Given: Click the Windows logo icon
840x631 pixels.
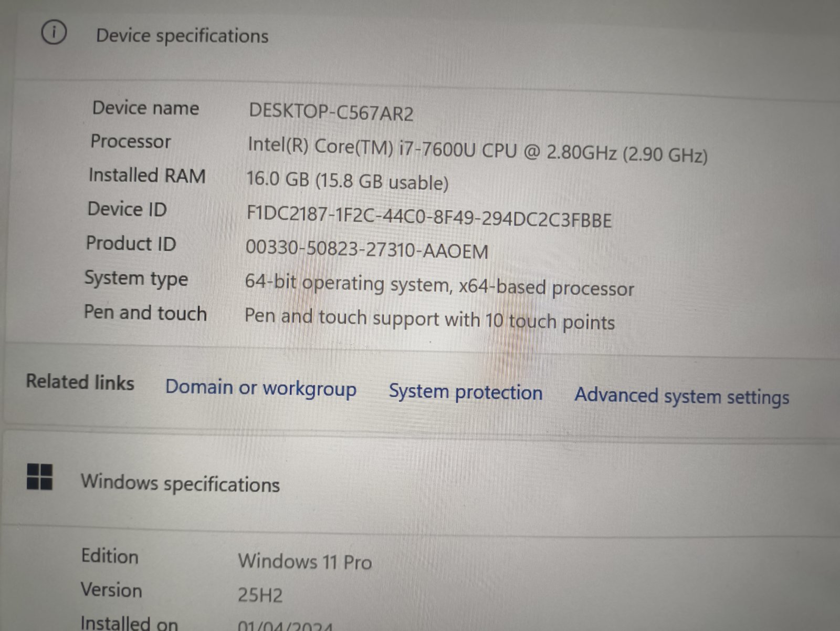Looking at the screenshot, I should (x=39, y=477).
